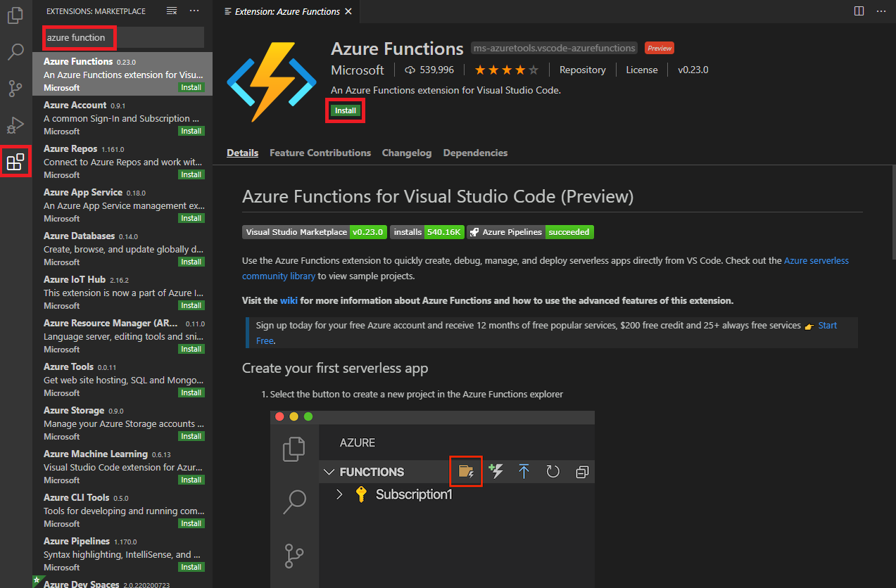Install the Azure IoT Hub extension
The image size is (896, 588).
(191, 306)
